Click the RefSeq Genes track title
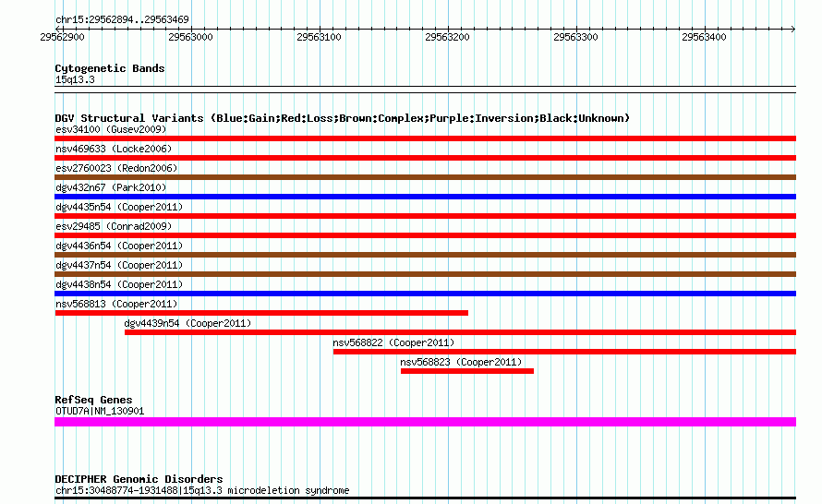822x504 pixels. tap(93, 400)
